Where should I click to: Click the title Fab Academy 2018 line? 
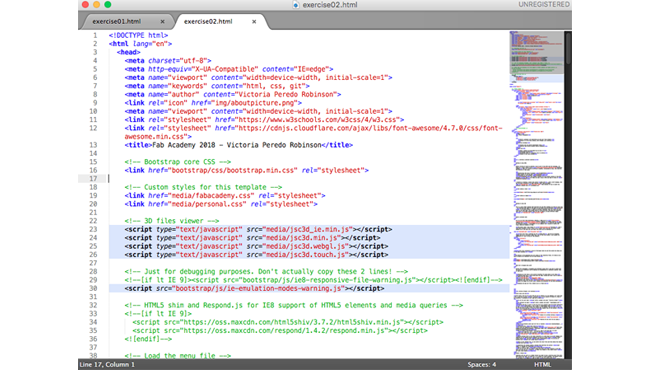pyautogui.click(x=239, y=145)
